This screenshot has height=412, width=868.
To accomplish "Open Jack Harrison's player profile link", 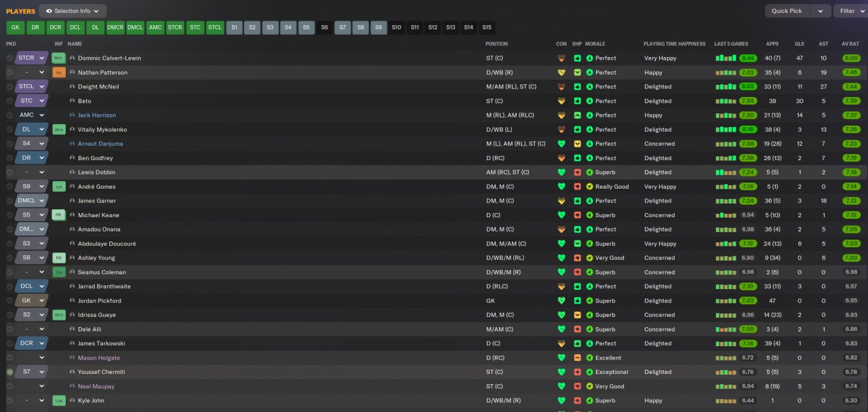I will click(97, 115).
